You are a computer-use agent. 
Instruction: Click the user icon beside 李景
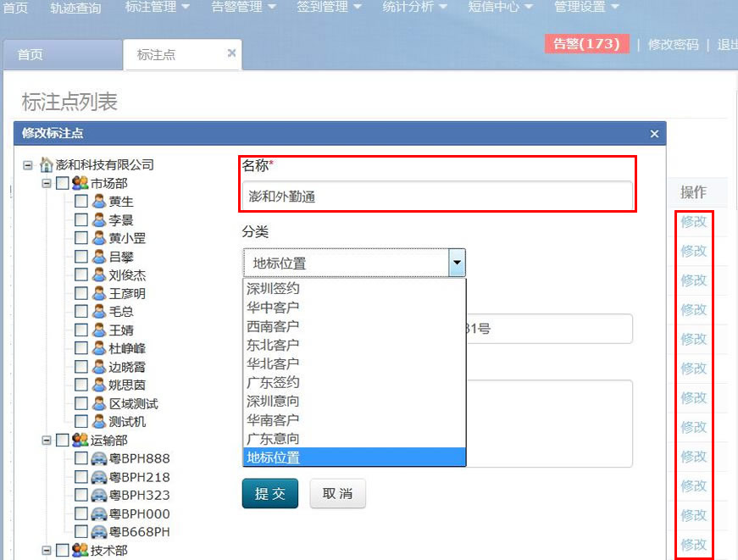tap(99, 219)
